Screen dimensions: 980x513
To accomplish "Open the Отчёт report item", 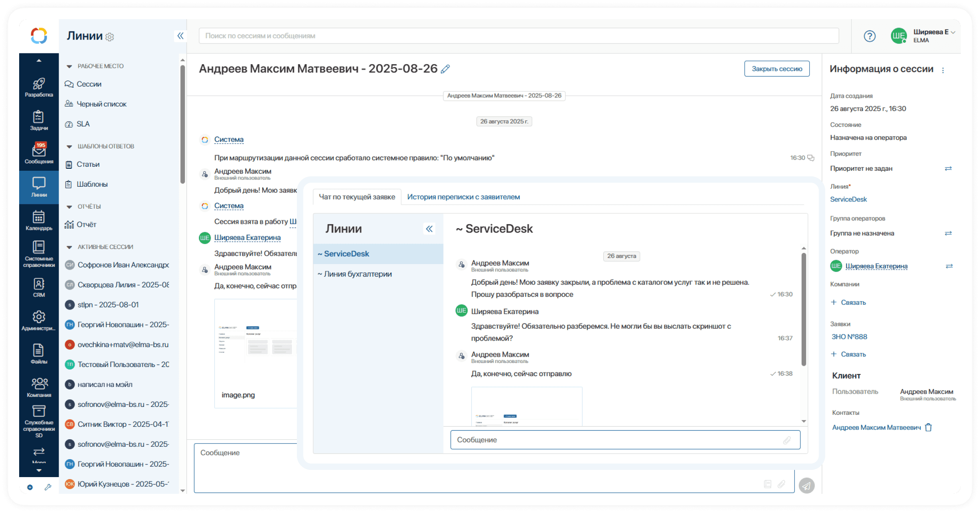I will (x=81, y=225).
